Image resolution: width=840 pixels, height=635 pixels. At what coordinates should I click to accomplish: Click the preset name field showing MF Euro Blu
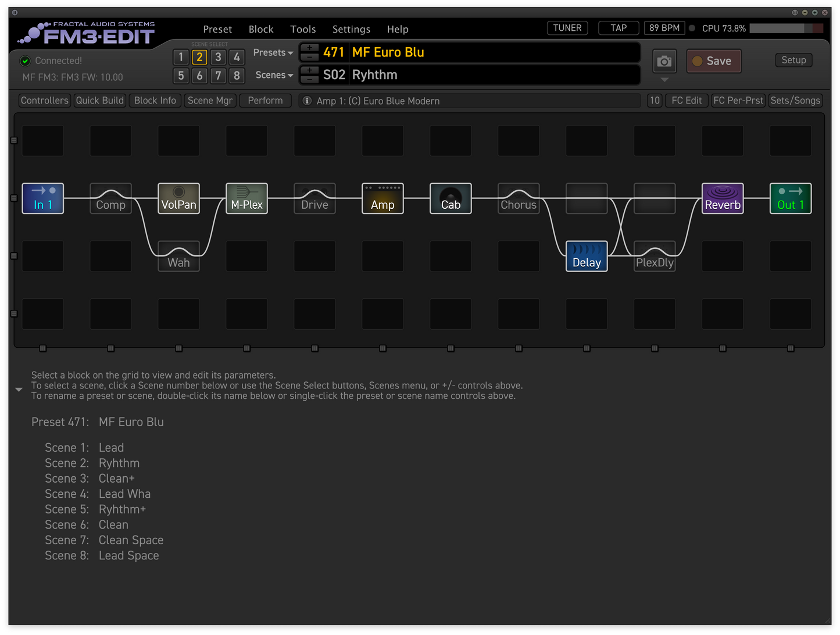click(494, 52)
